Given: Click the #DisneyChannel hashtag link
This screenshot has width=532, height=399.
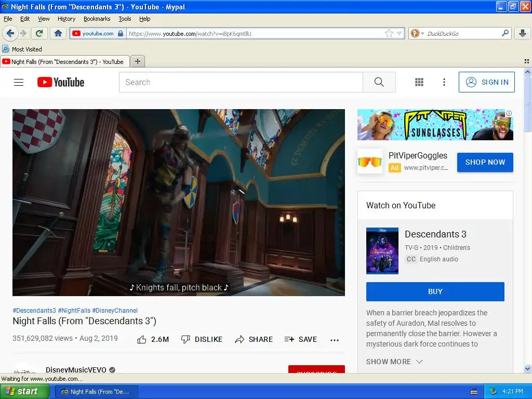Looking at the screenshot, I should point(115,311).
